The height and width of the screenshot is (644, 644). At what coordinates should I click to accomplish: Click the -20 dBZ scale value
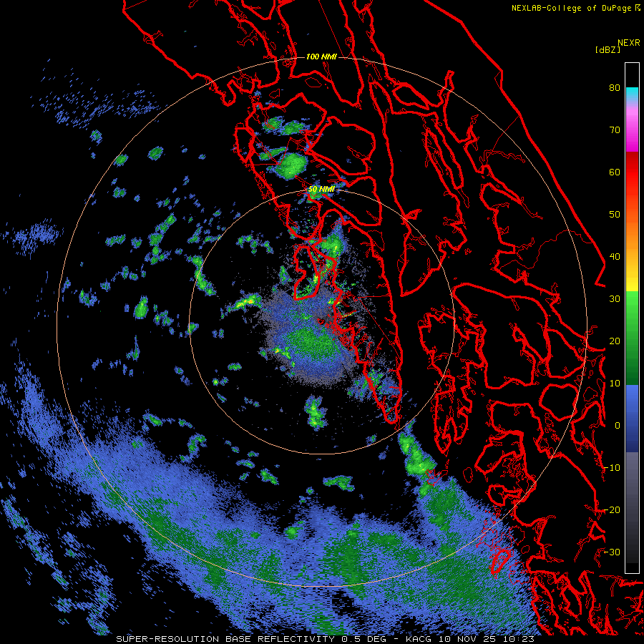pyautogui.click(x=612, y=509)
